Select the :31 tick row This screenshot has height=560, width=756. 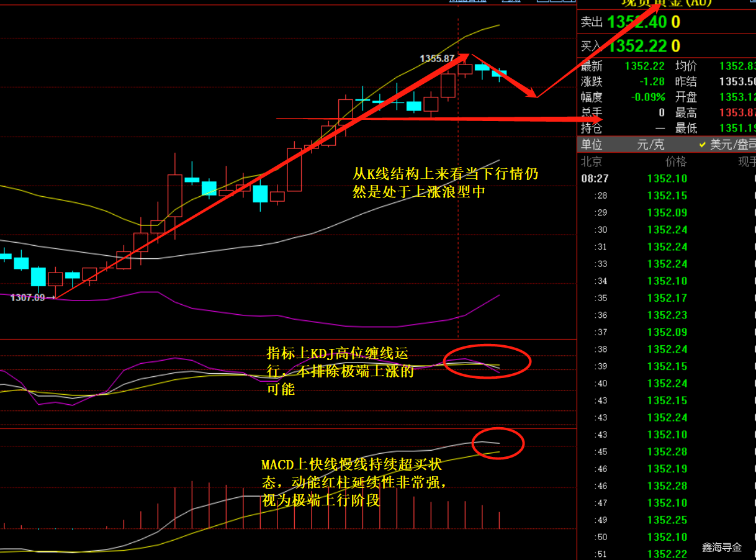tap(667, 246)
